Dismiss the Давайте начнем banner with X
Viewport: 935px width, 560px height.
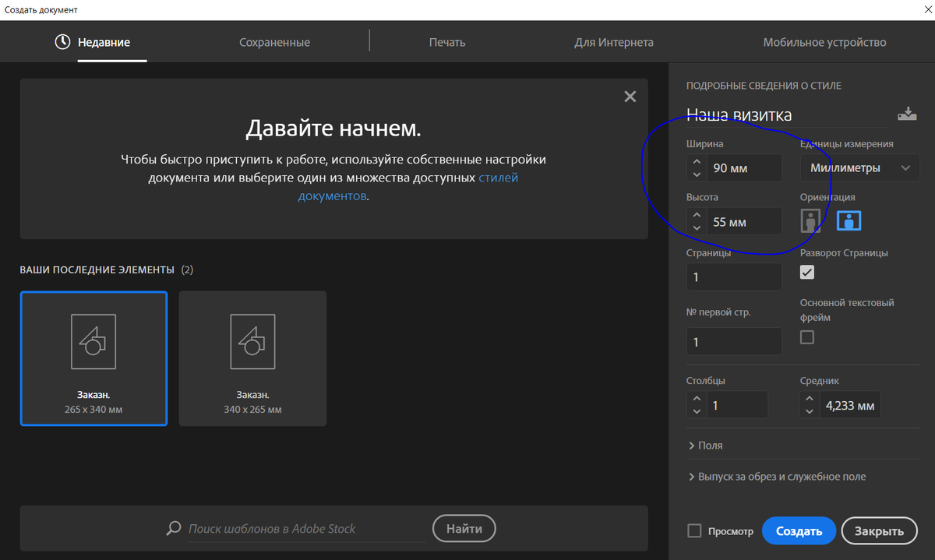click(x=630, y=97)
